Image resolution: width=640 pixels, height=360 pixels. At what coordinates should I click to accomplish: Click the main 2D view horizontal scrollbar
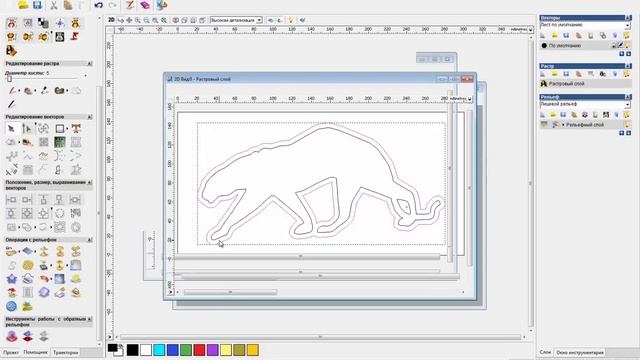tap(320, 337)
